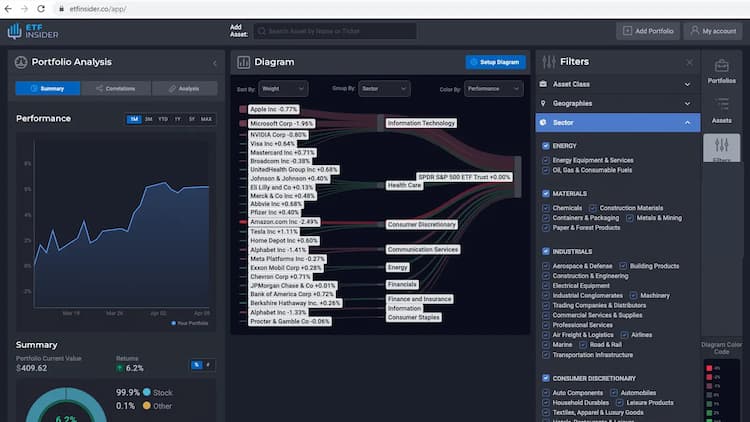Select the MAX performance range
This screenshot has height=422, width=750.
206,119
